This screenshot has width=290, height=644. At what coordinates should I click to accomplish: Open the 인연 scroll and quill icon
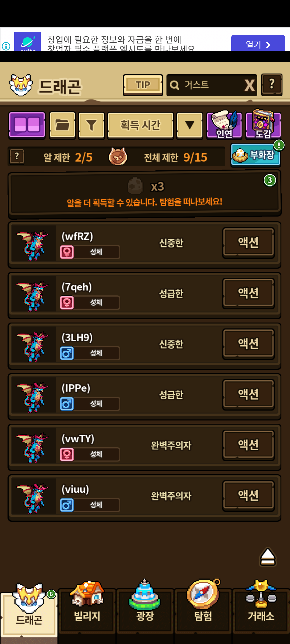[x=224, y=125]
